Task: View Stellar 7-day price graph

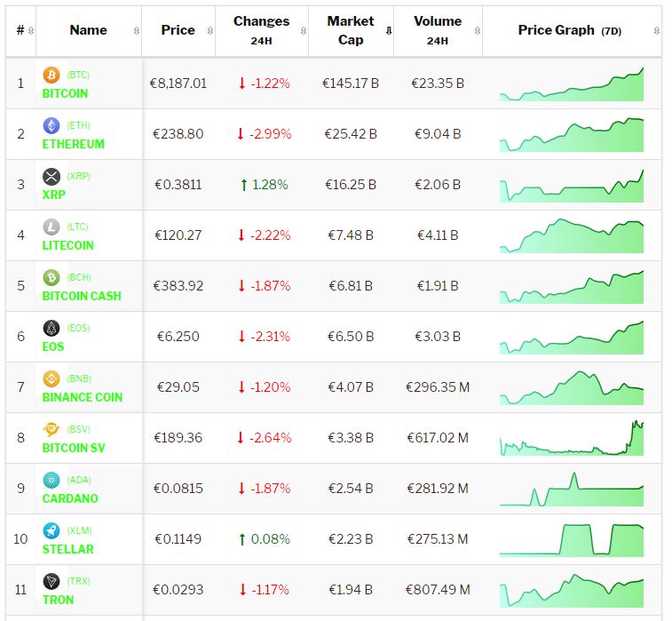Action: click(572, 539)
